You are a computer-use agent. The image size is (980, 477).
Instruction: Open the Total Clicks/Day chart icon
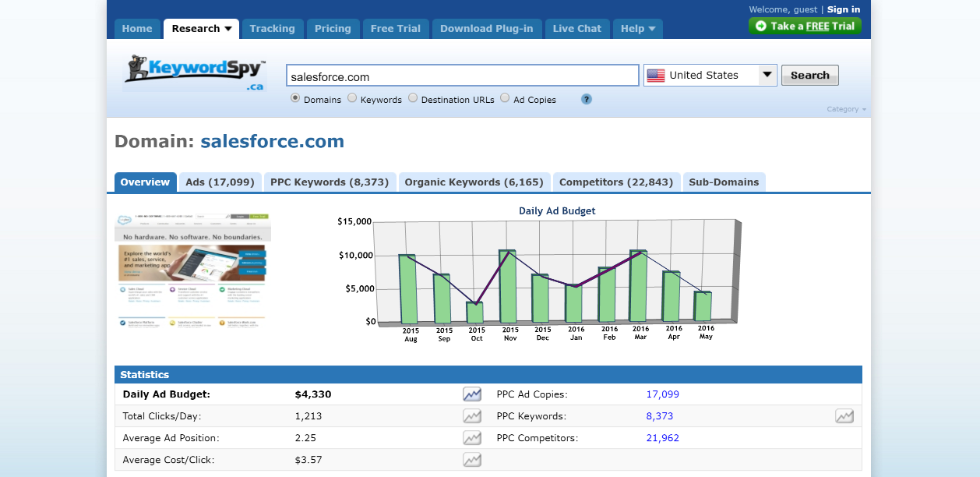[x=472, y=416]
